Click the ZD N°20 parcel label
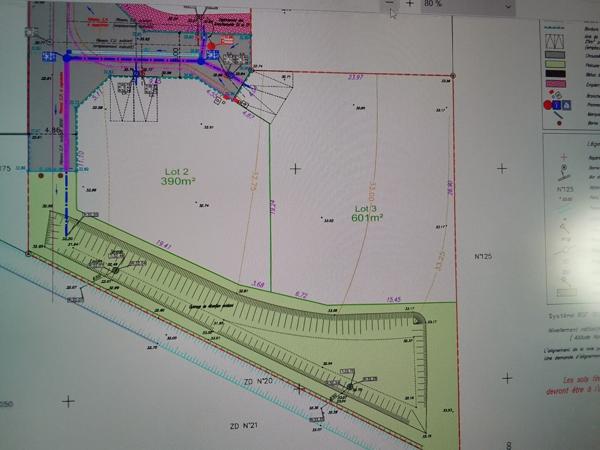The width and height of the screenshot is (600, 450). 259,382
